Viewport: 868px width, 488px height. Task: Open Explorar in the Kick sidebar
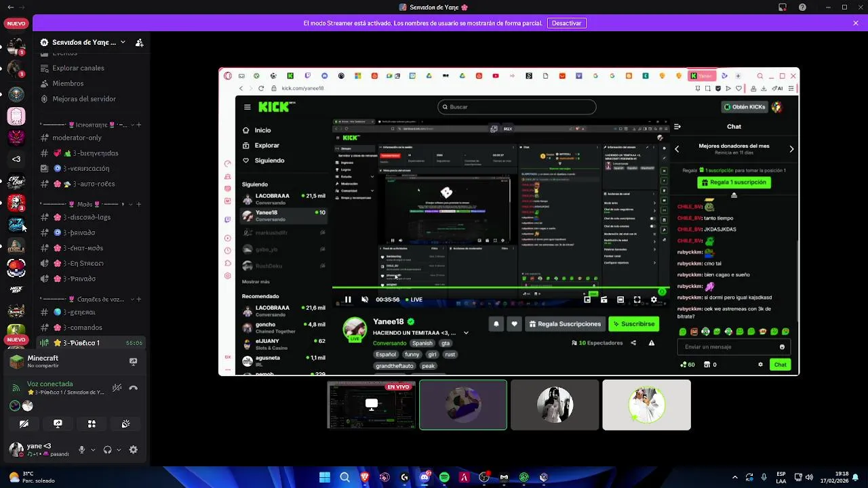pos(267,145)
